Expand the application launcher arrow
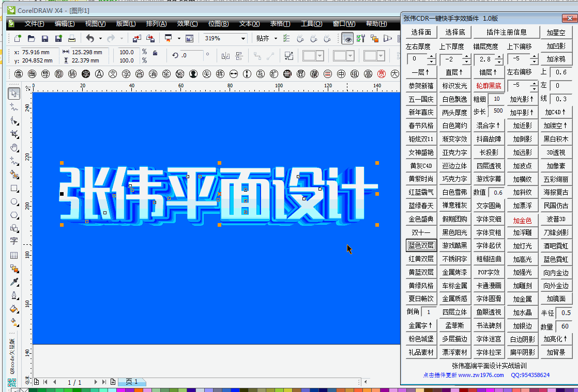The height and width of the screenshot is (392, 578). pos(179,38)
